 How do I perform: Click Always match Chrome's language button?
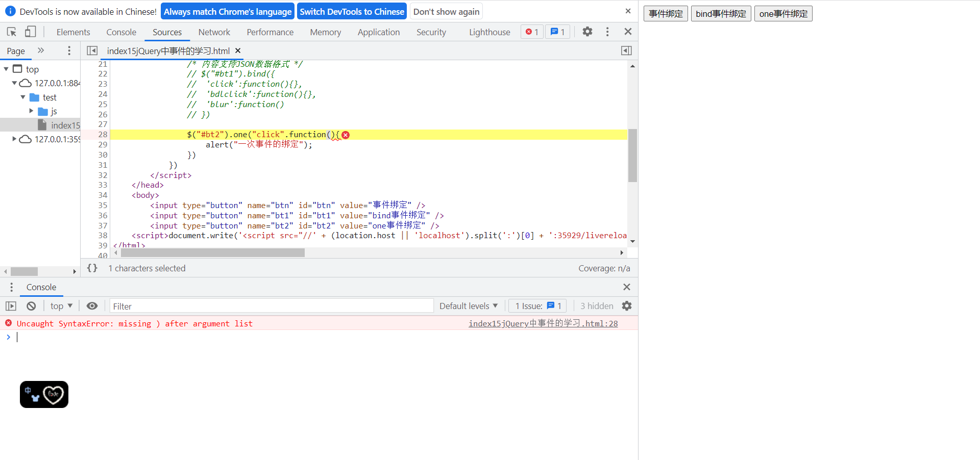228,11
